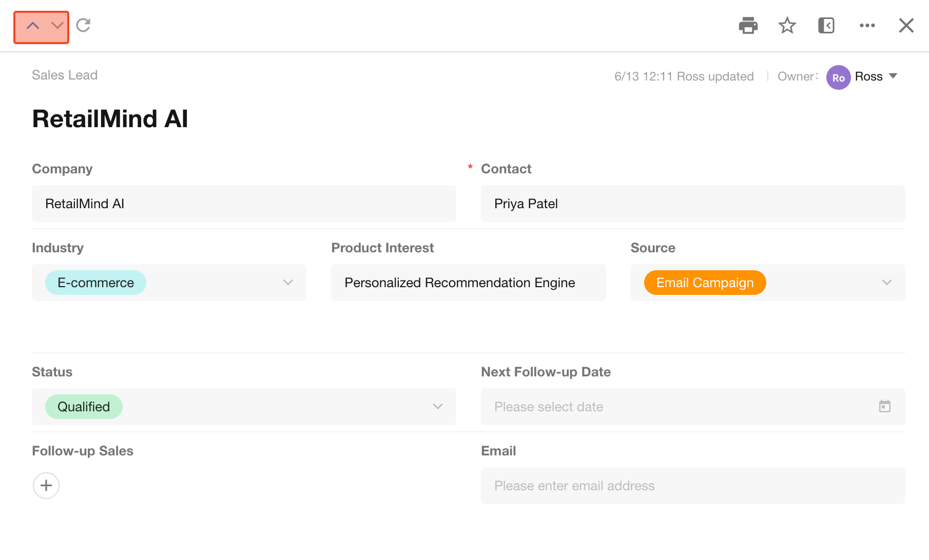Open the Owner Ross dropdown
Image resolution: width=929 pixels, height=560 pixels.
coord(893,76)
